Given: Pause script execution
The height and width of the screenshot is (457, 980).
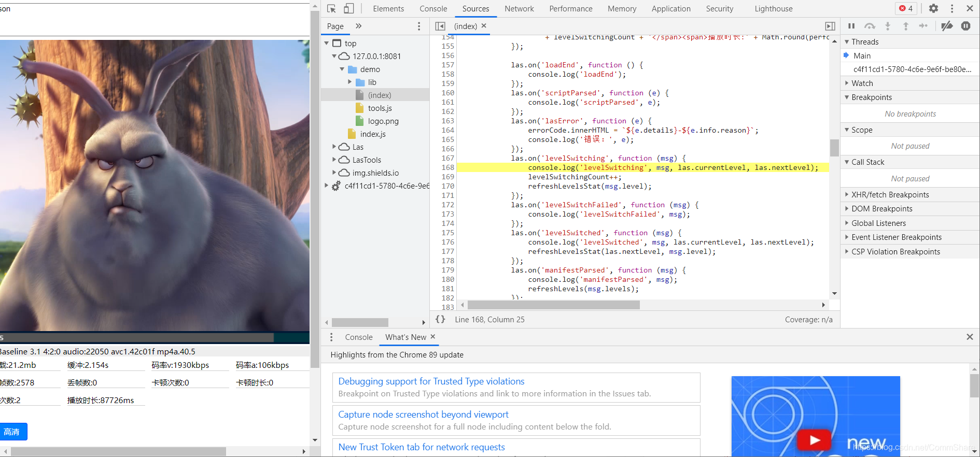Looking at the screenshot, I should click(x=851, y=26).
